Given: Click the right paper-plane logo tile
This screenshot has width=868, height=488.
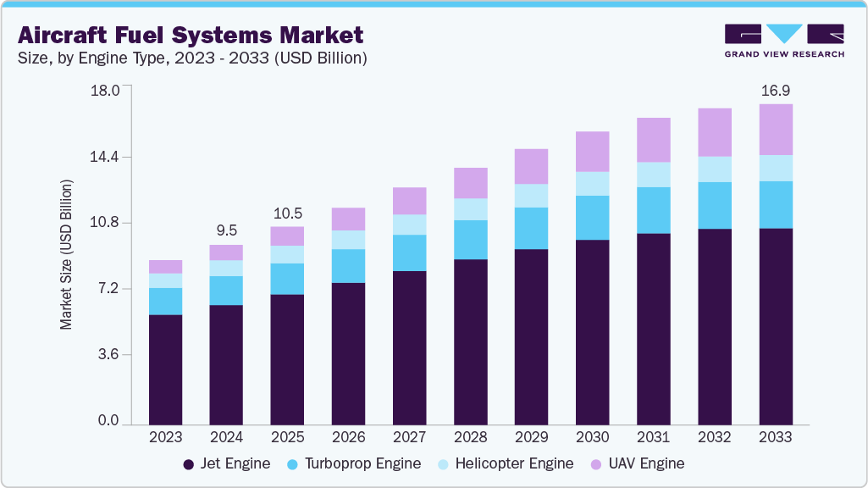Looking at the screenshot, I should 826,34.
